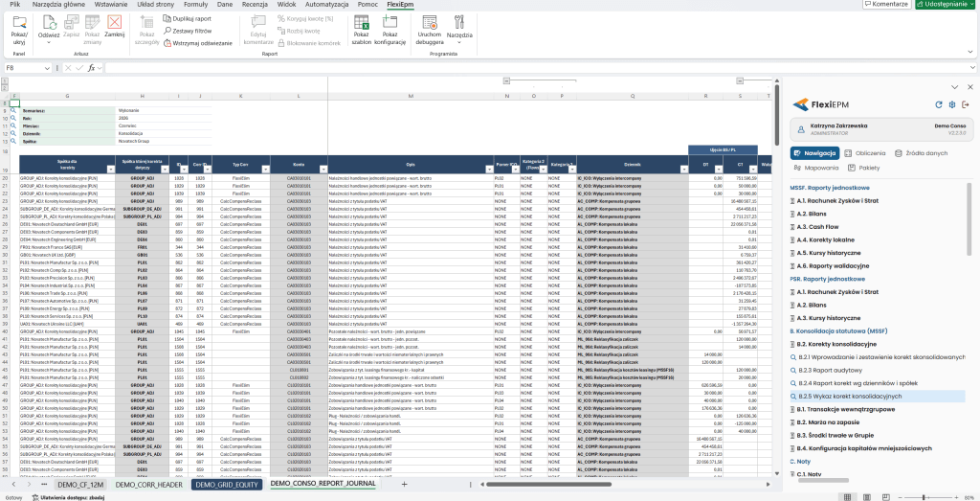Open B.2.5 Wykaz korekt konsolidacyjnych report
The image size is (980, 501).
877,397
